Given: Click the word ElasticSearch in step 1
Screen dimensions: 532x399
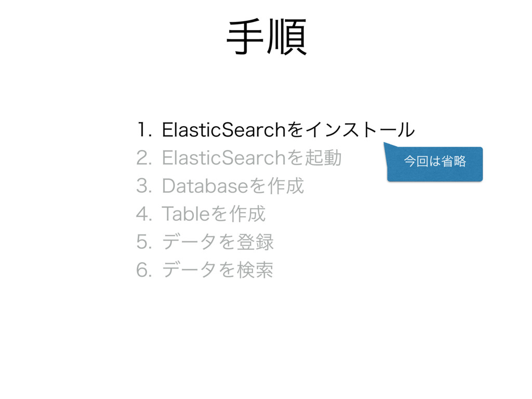Looking at the screenshot, I should 224,129.
